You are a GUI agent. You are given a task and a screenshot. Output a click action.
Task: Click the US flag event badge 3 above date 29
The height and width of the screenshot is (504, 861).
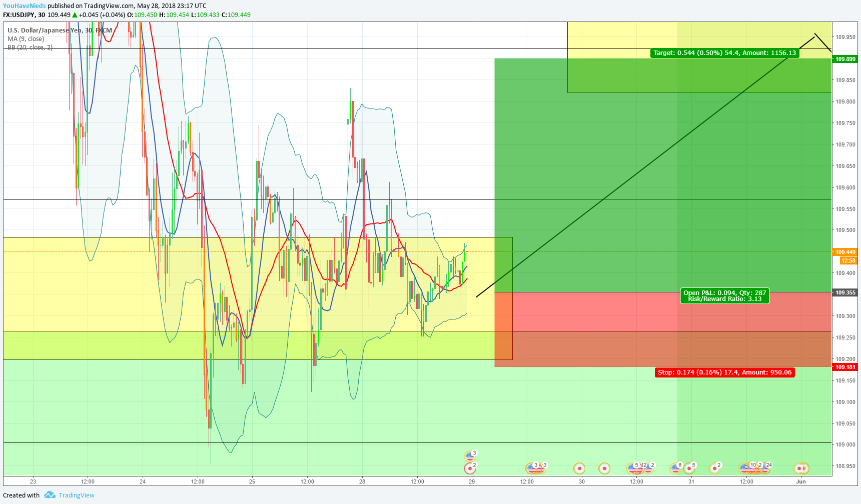point(470,455)
